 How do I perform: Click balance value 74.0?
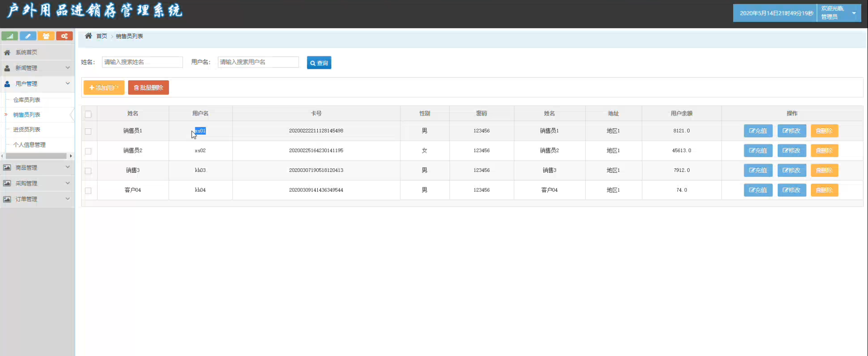tap(681, 190)
